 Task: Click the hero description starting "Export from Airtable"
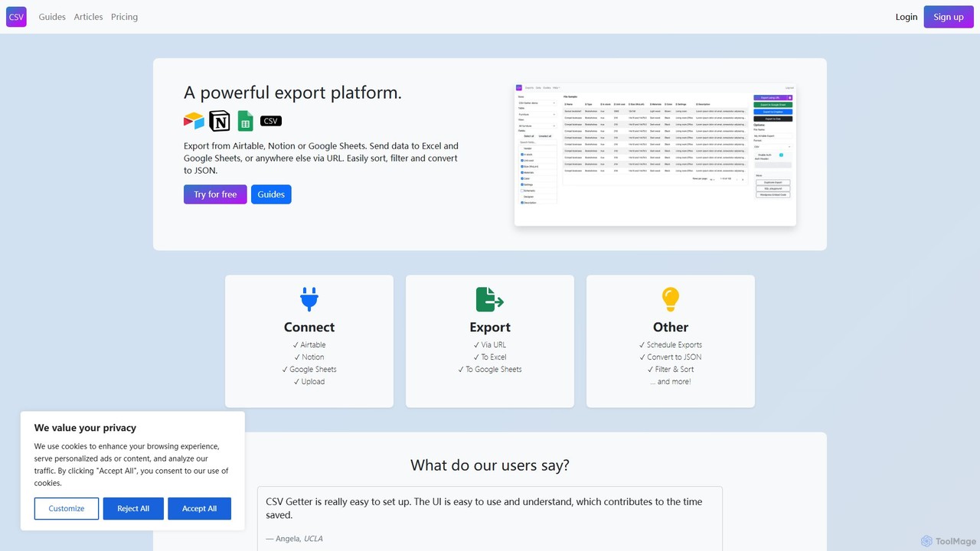pyautogui.click(x=321, y=158)
